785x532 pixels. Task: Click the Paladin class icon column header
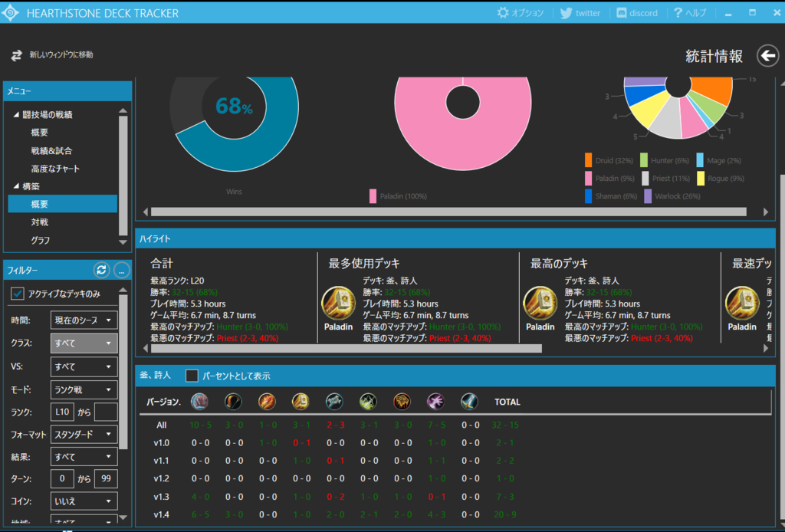click(301, 402)
